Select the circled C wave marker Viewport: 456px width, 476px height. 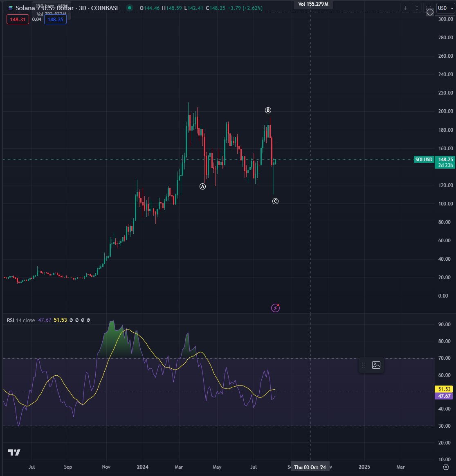[275, 201]
